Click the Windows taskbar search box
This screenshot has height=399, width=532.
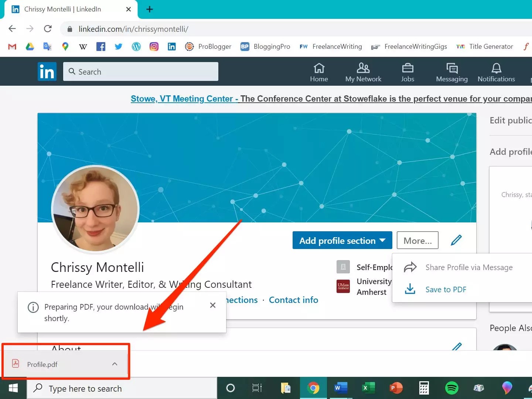122,388
